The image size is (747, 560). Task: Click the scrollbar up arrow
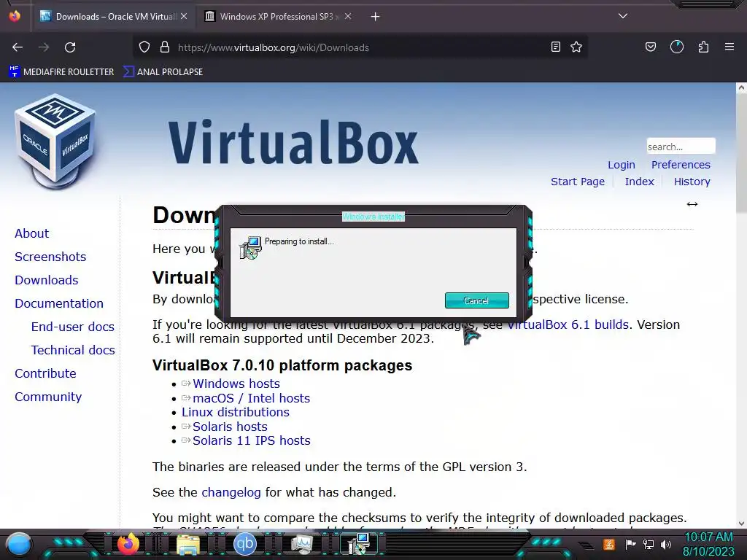pyautogui.click(x=741, y=87)
